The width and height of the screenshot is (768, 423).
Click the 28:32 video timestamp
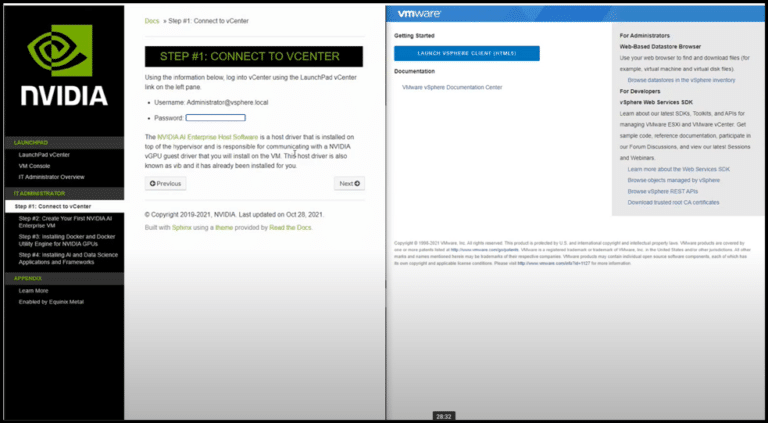pyautogui.click(x=444, y=417)
